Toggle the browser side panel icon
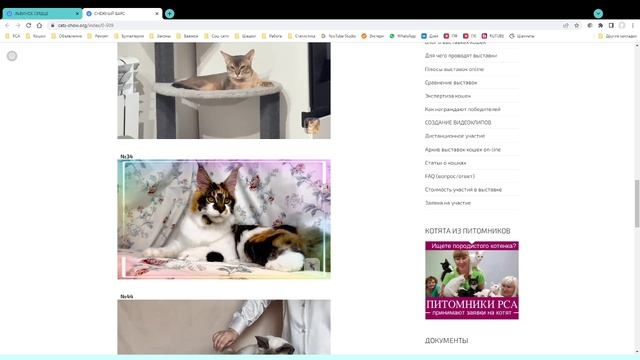 tap(611, 25)
